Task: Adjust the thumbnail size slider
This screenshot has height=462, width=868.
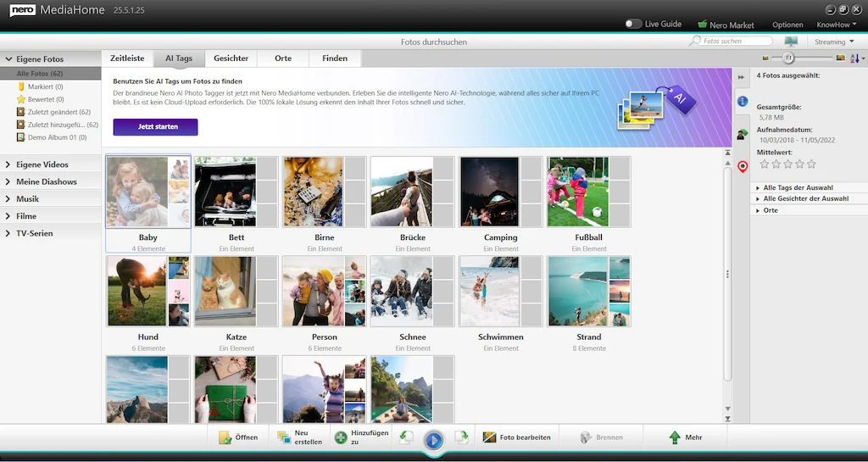Action: click(788, 58)
